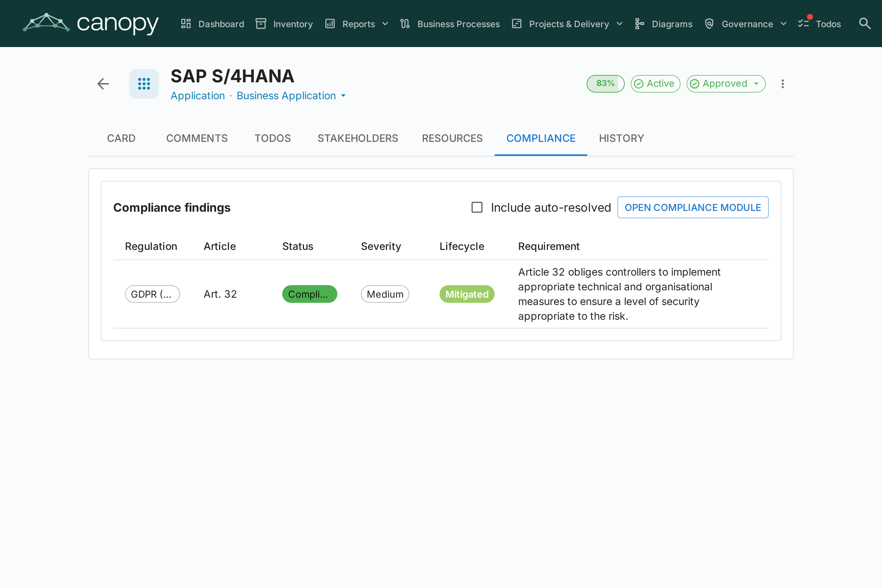This screenshot has height=588, width=882.
Task: Open the Inventory nav item
Action: click(284, 24)
